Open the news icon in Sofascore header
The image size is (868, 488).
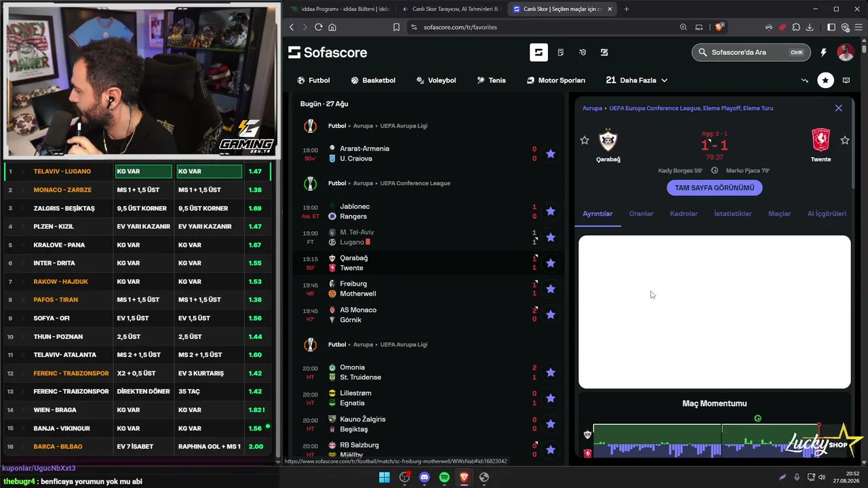[560, 52]
